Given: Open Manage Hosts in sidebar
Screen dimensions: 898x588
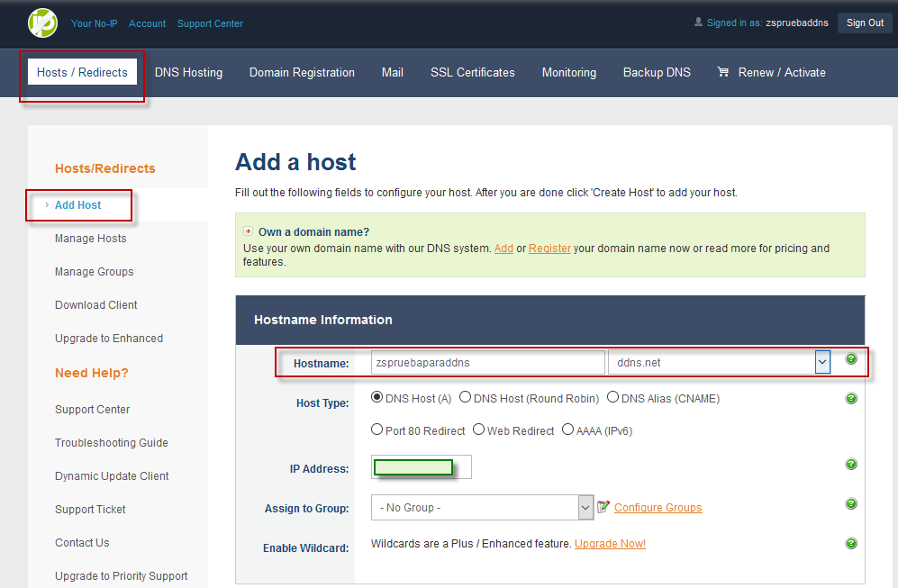Looking at the screenshot, I should [90, 239].
